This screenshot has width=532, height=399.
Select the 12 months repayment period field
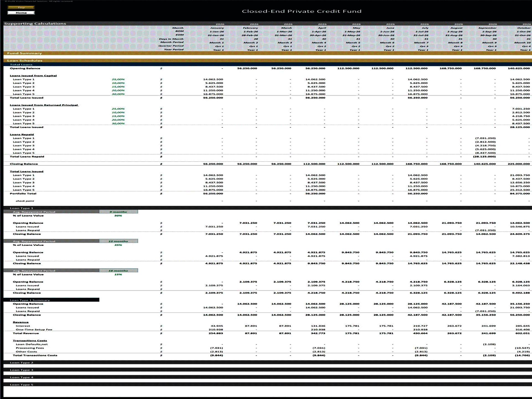[119, 241]
